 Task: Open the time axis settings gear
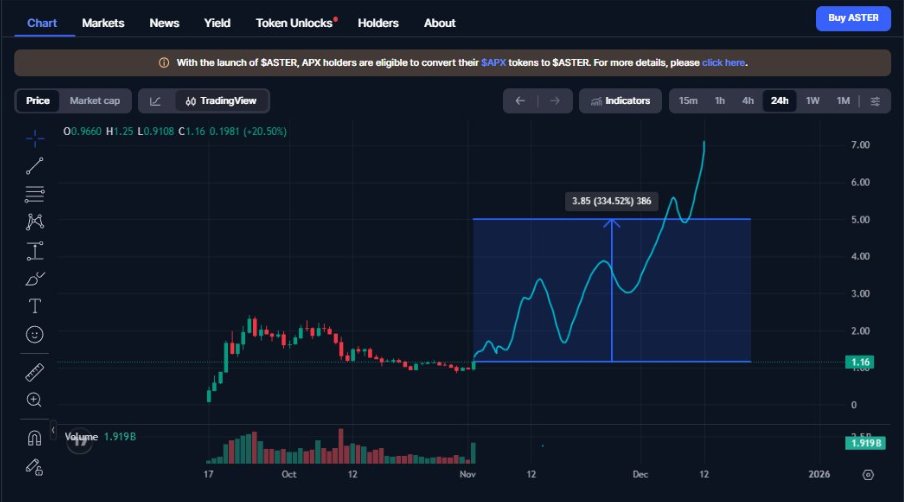tap(868, 475)
